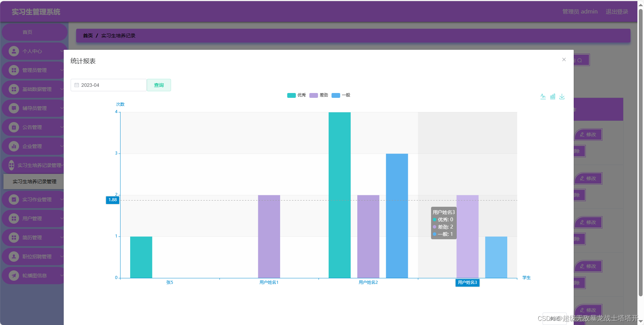The image size is (644, 325).
Task: Switch chart to bar view icon
Action: pyautogui.click(x=553, y=96)
